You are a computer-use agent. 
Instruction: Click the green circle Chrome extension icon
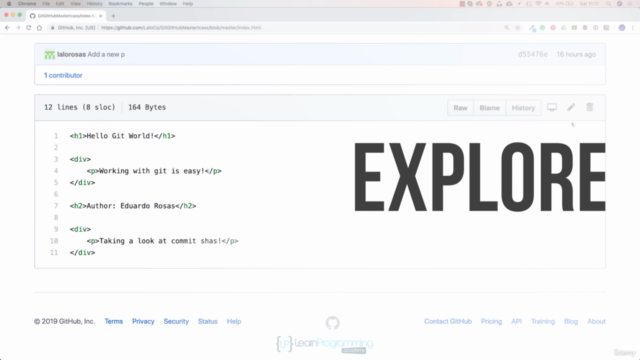click(542, 28)
